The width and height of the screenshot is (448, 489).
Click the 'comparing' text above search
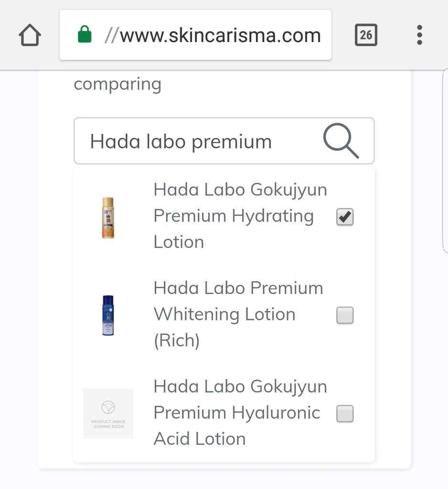click(117, 85)
